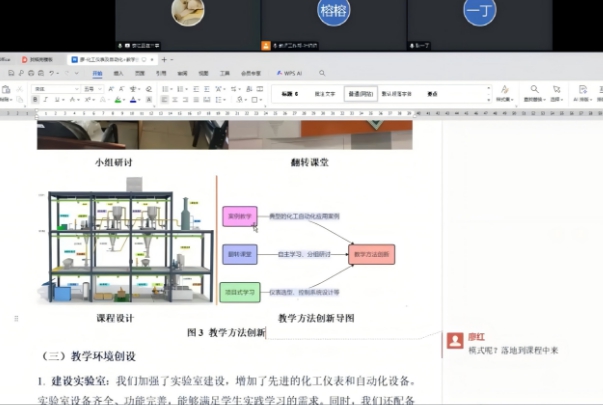Toggle underline formatting
Image resolution: width=603 pixels, height=405 pixels.
pyautogui.click(x=57, y=100)
